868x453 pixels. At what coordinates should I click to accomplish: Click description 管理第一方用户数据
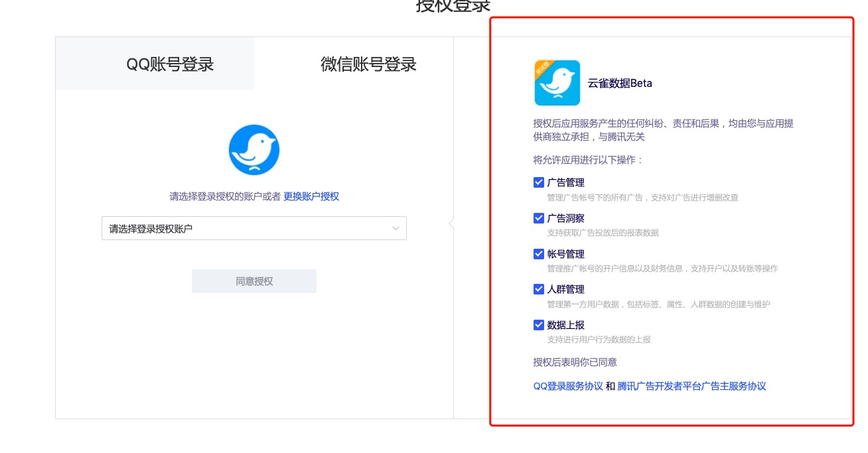tap(658, 304)
